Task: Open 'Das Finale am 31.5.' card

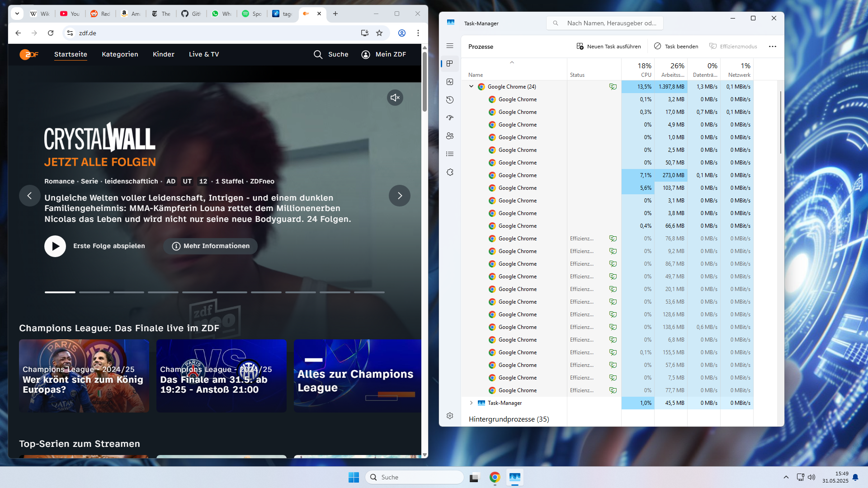Action: coord(222,376)
